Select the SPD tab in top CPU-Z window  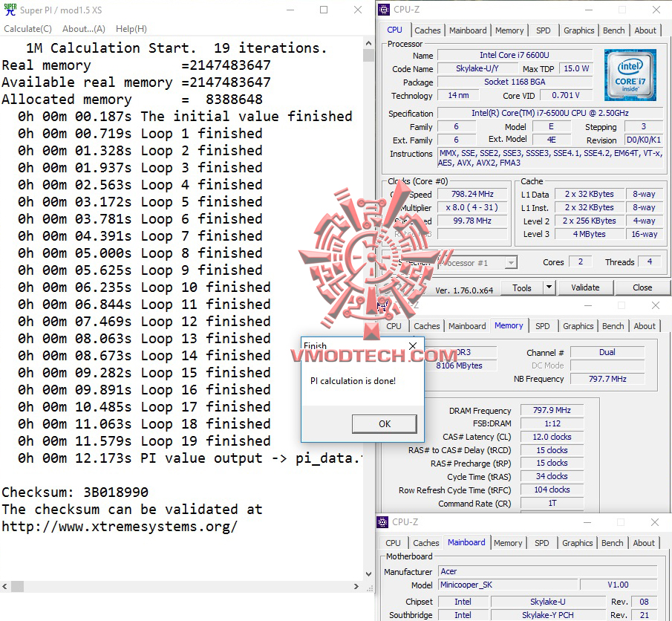[x=543, y=30]
